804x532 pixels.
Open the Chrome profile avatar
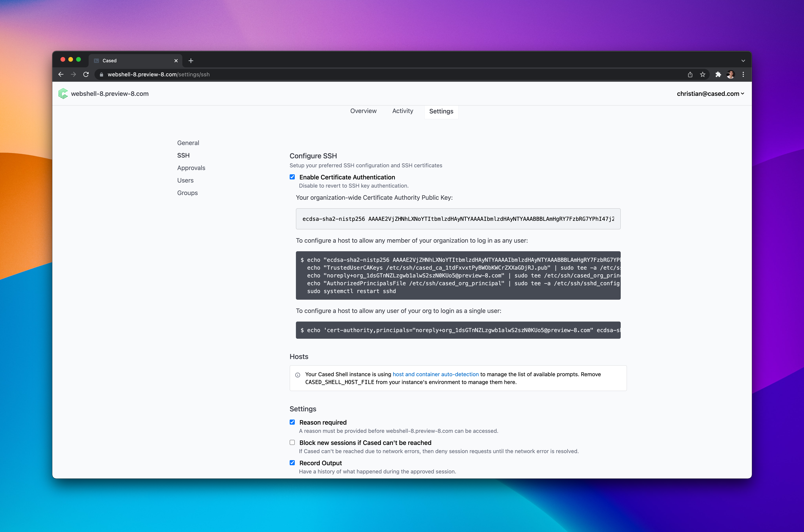pos(730,74)
